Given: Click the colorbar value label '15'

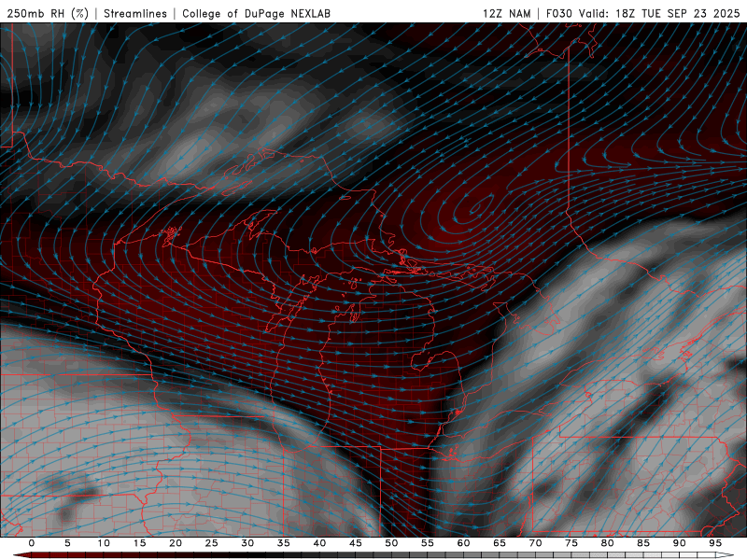Looking at the screenshot, I should pyautogui.click(x=139, y=543).
